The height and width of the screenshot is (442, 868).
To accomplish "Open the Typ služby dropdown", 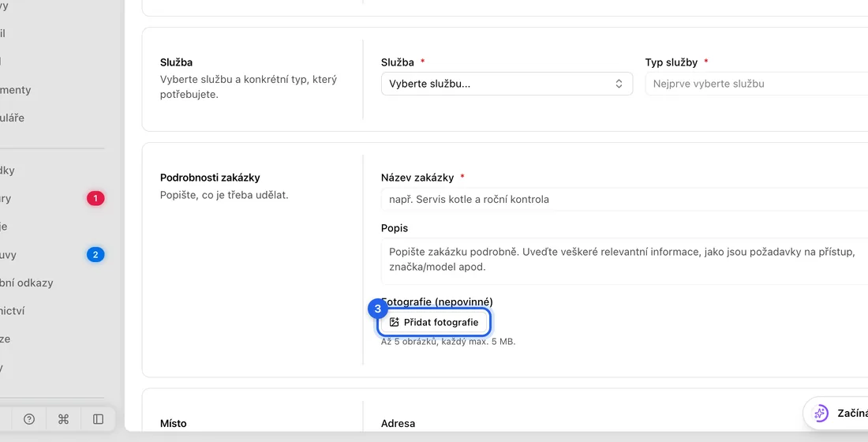I will [x=756, y=84].
